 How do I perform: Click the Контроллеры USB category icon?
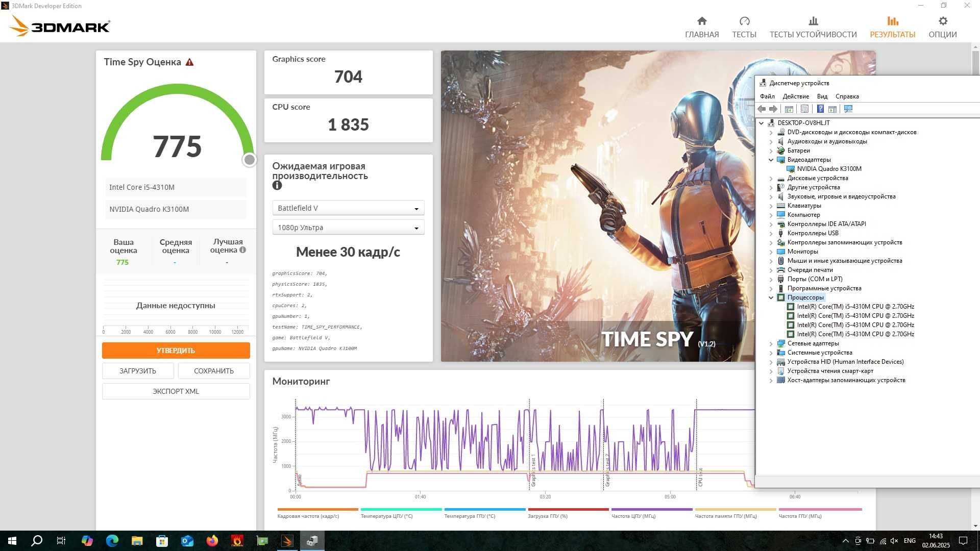780,233
